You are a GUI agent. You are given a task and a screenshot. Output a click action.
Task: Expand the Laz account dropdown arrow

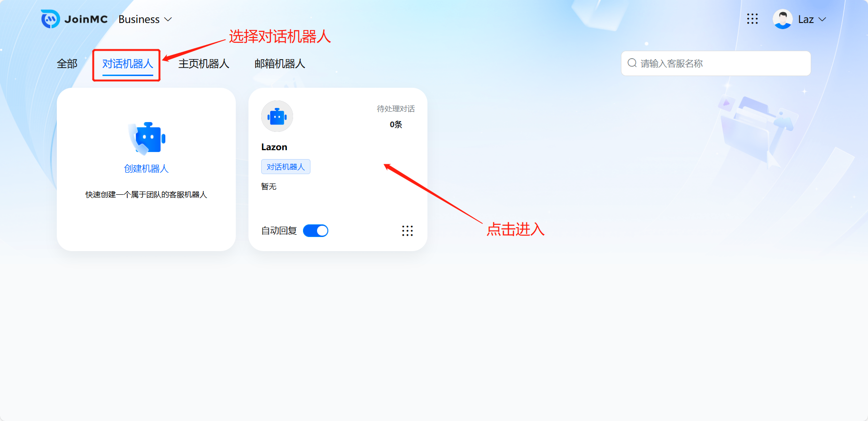pos(822,19)
